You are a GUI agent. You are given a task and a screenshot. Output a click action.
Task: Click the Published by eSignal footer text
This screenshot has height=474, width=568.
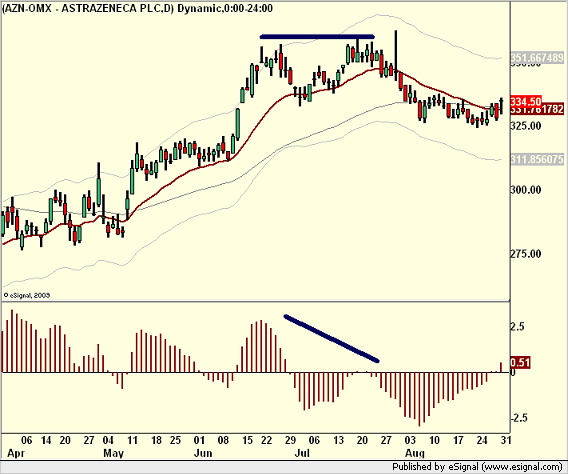[477, 467]
